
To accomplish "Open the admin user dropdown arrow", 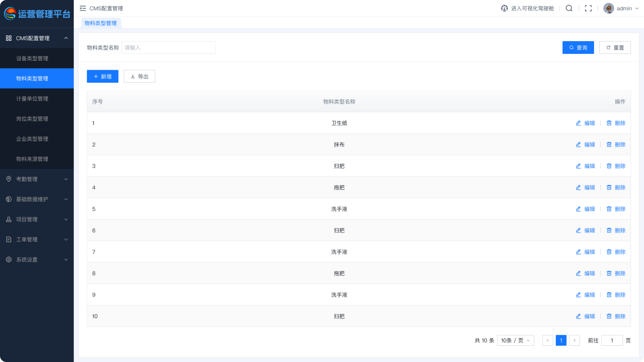I will [x=637, y=8].
